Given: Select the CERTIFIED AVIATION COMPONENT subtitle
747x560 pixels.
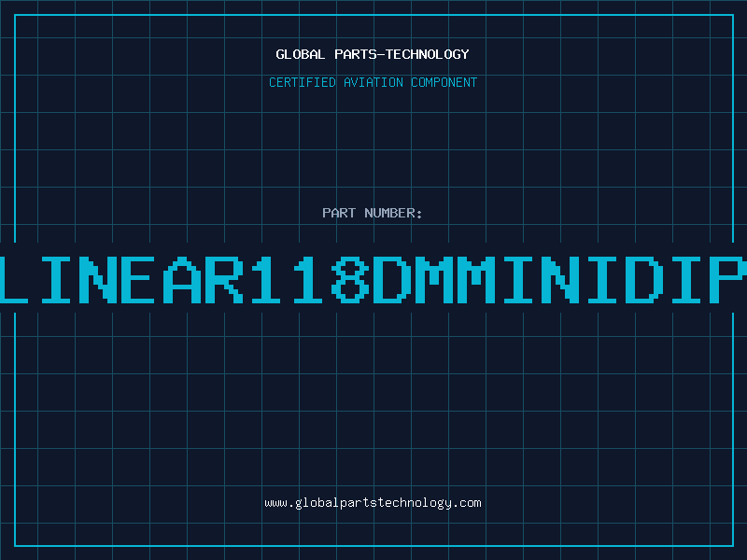Looking at the screenshot, I should click(373, 82).
